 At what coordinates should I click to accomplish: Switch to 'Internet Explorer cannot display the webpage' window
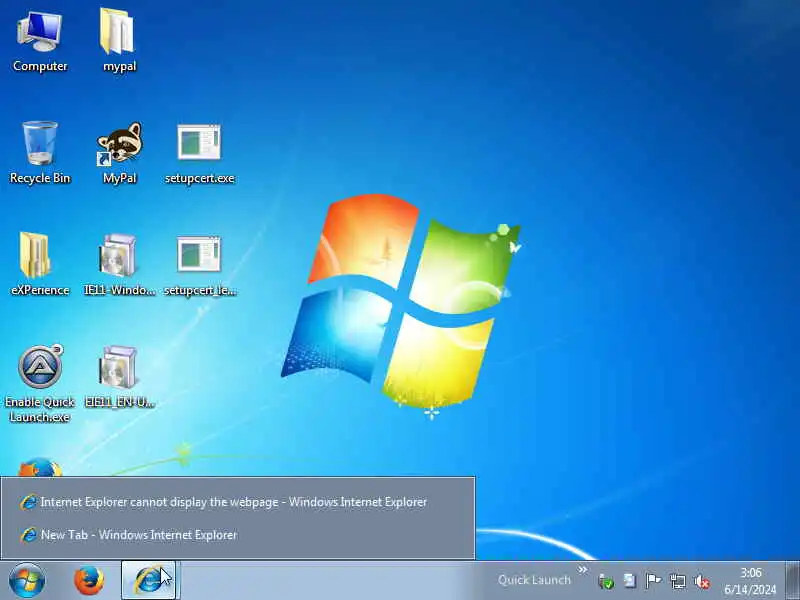[x=237, y=502]
